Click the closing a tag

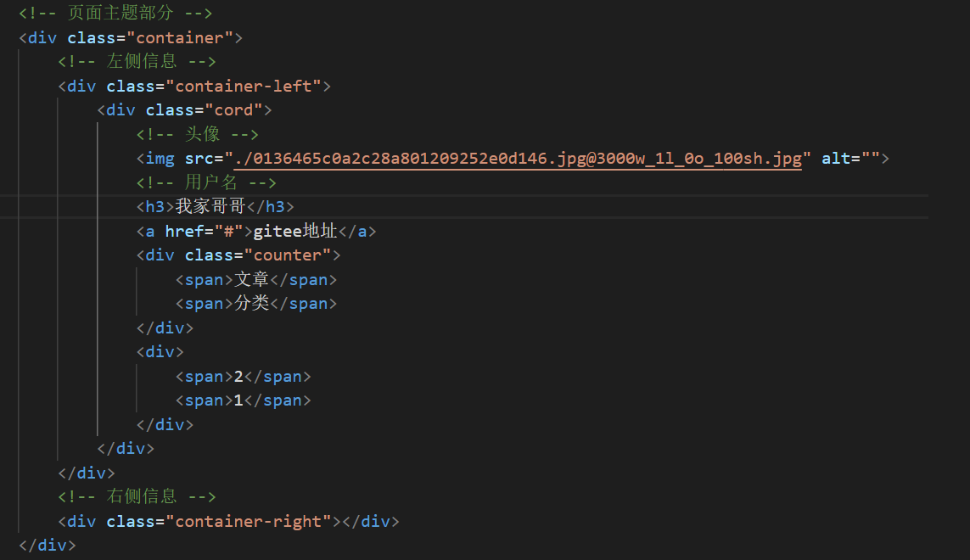357,232
